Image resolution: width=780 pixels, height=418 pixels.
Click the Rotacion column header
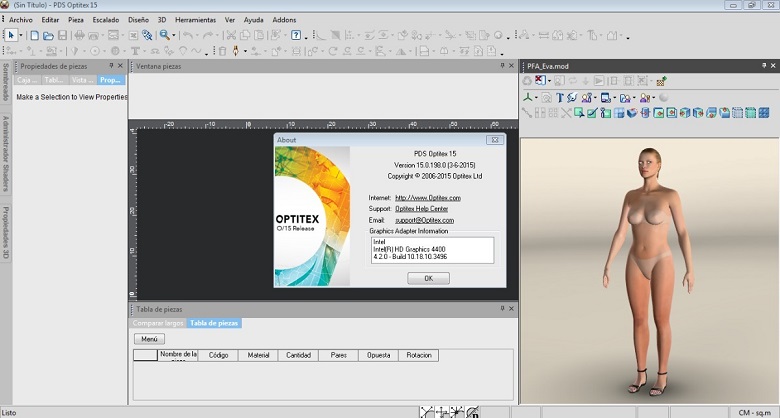[x=419, y=355]
